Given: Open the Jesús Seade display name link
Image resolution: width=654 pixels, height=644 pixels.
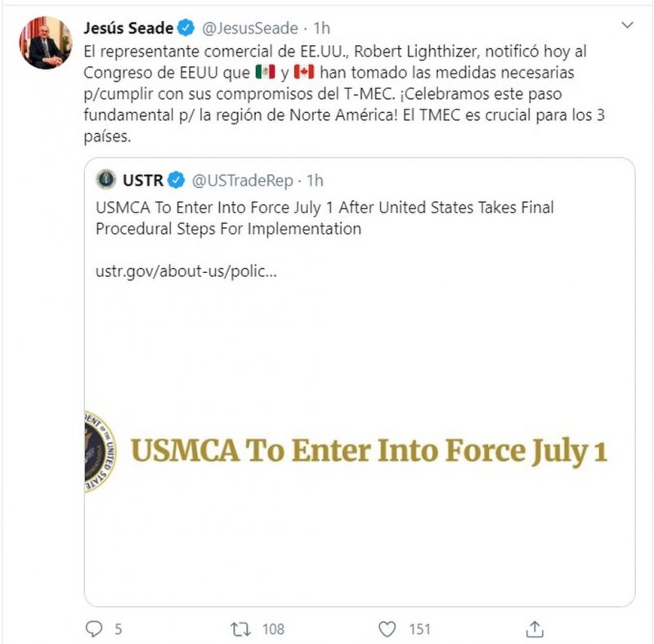Looking at the screenshot, I should (x=128, y=29).
